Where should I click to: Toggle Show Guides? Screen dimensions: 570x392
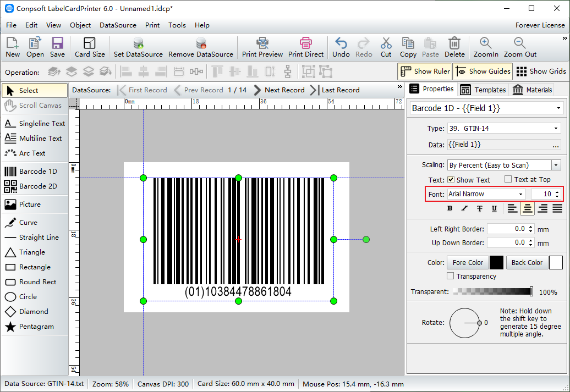[x=483, y=71]
